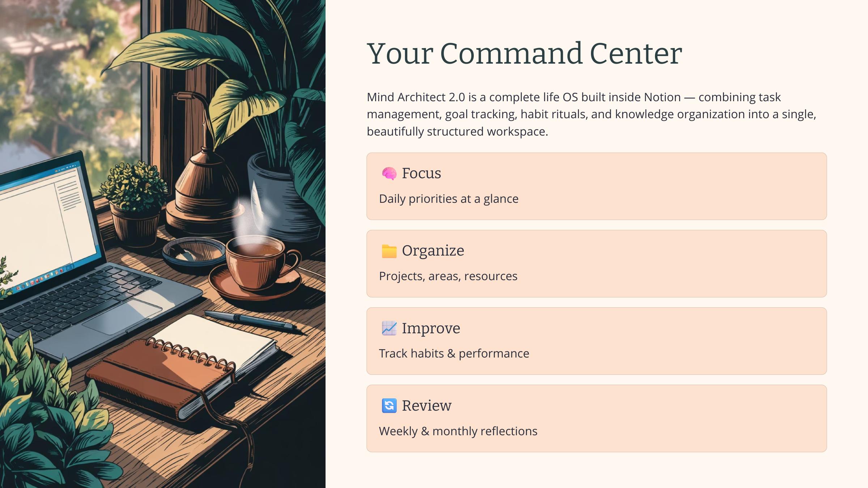Select "Weekly & monthly reflections" text
The image size is (868, 488).
point(458,431)
